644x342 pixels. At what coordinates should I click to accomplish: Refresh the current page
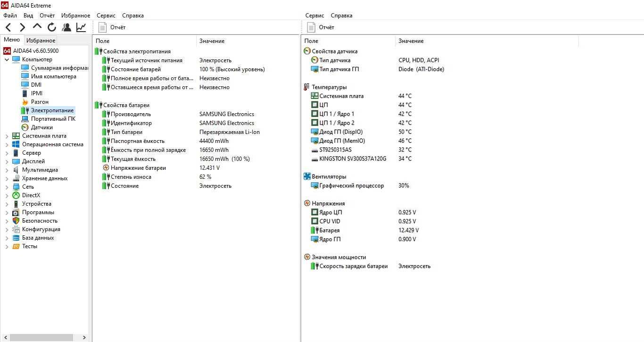pyautogui.click(x=52, y=27)
